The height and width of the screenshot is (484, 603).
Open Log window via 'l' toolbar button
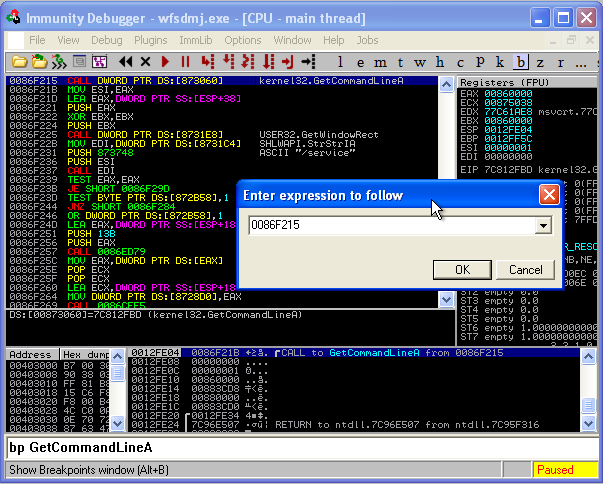pos(342,62)
